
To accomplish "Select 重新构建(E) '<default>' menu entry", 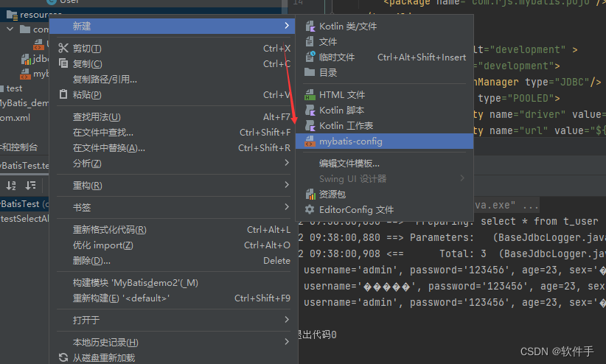I will coord(174,298).
